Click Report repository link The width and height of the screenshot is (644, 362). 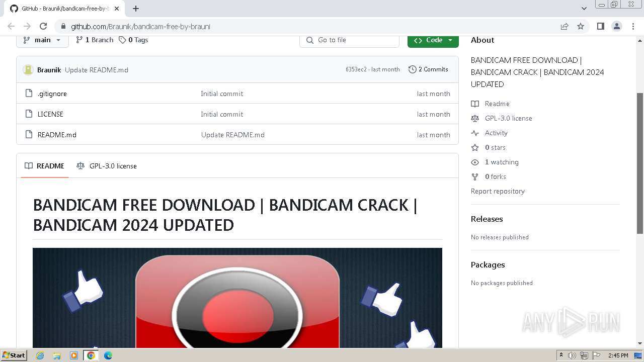pyautogui.click(x=498, y=191)
